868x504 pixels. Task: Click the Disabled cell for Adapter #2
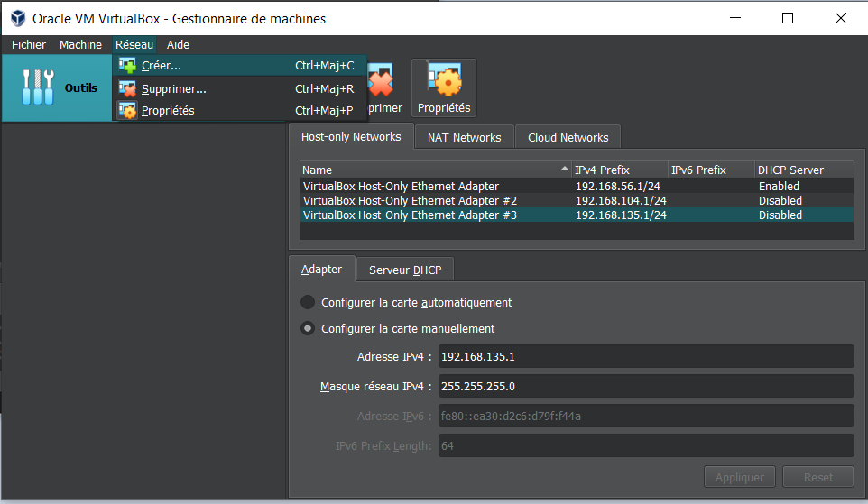coord(780,200)
